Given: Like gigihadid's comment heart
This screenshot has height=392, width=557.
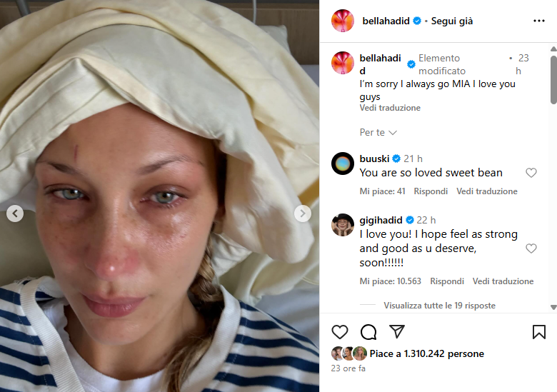Looking at the screenshot, I should (x=531, y=248).
